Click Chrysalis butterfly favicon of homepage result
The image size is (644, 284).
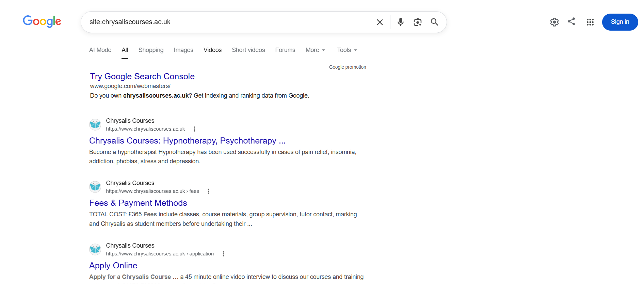point(95,124)
